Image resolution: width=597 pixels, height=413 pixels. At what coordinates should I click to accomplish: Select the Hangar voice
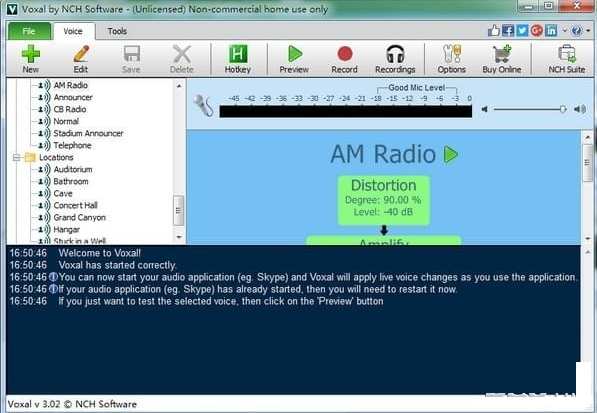coord(67,230)
